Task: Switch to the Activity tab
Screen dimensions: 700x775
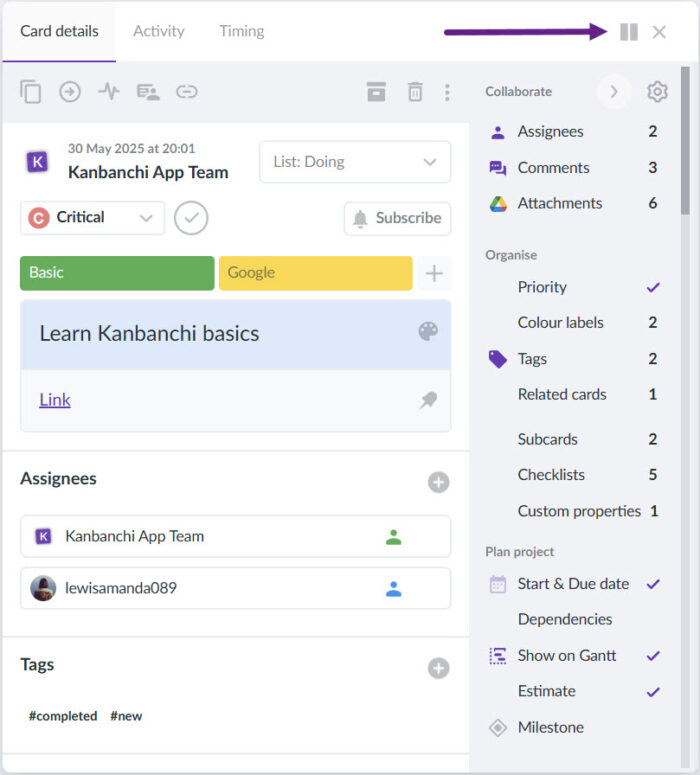Action: (159, 31)
